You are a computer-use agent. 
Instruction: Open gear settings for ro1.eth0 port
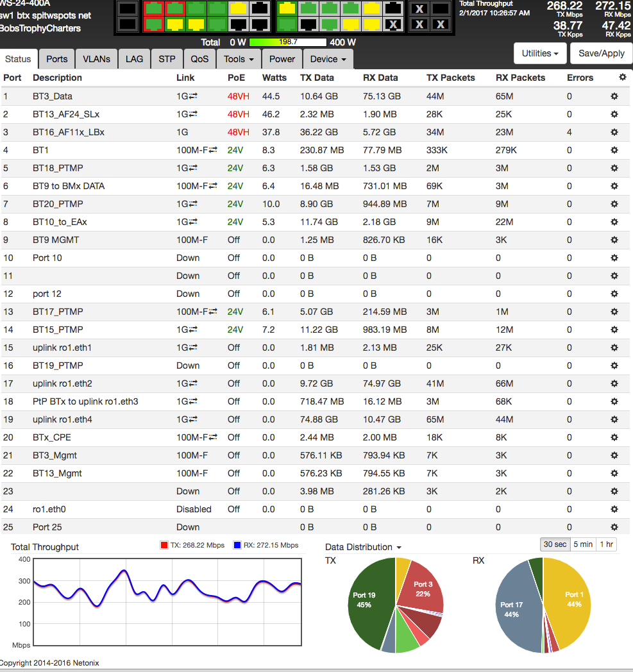pos(614,509)
